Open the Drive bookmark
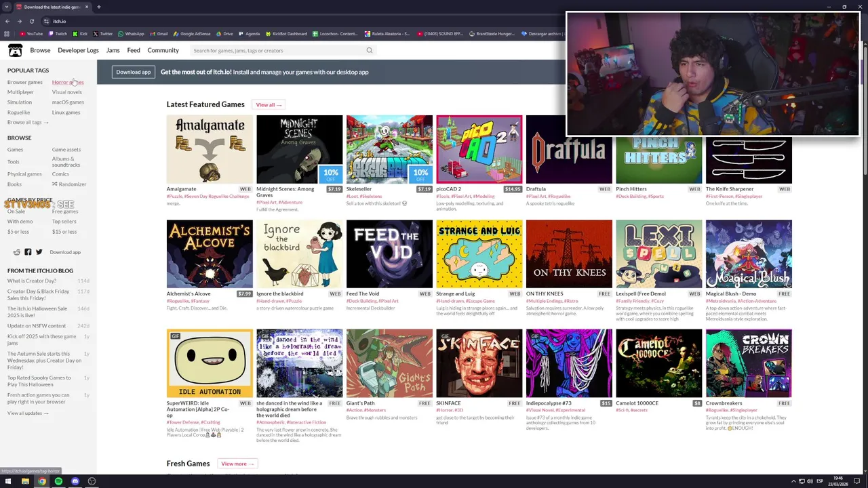Screen dimensions: 868x488 click(224, 33)
